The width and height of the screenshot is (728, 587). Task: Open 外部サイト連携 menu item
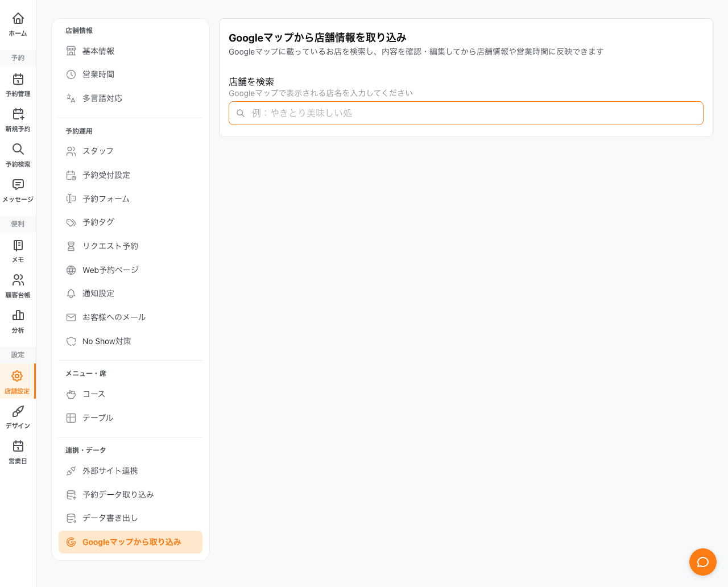click(130, 471)
